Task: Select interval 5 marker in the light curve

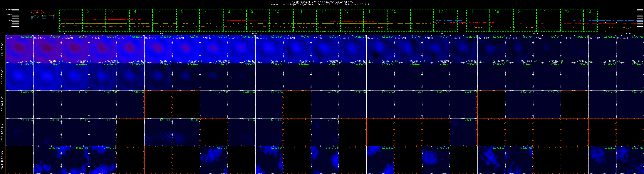Action: [158, 11]
